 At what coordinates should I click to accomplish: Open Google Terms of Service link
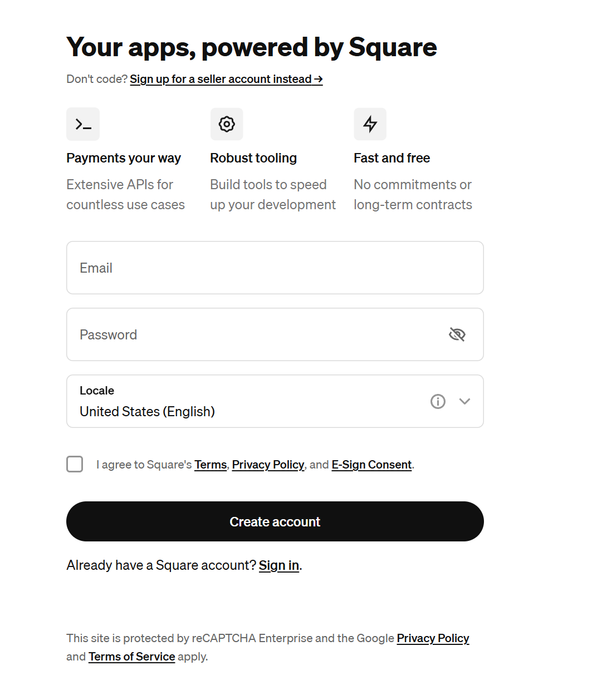[x=132, y=657]
